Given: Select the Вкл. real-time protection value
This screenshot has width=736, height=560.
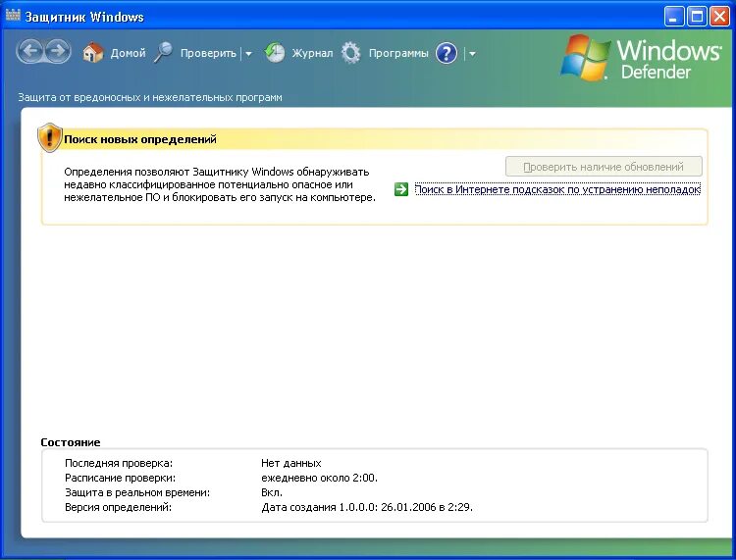Looking at the screenshot, I should (272, 492).
